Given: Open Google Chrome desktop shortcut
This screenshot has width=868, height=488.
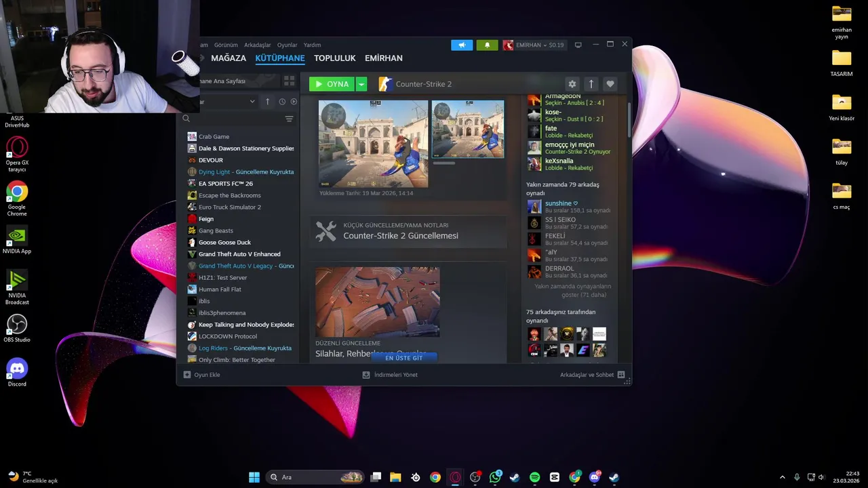Looking at the screenshot, I should 17,199.
